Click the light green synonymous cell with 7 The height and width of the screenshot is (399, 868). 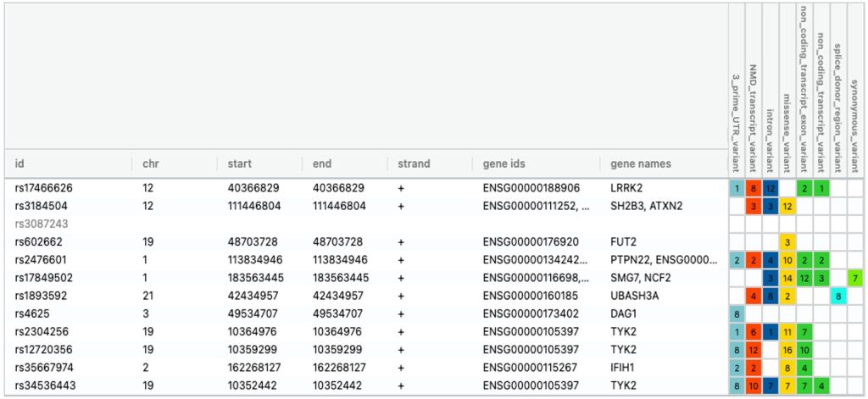[855, 278]
